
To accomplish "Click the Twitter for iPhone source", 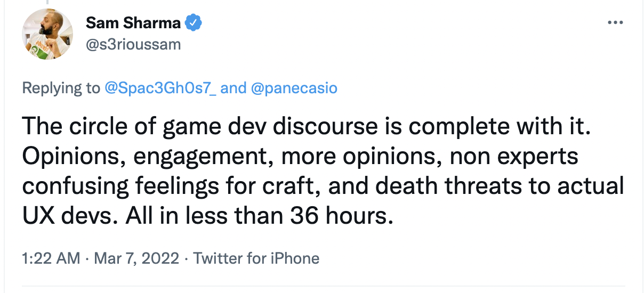I will 256,259.
